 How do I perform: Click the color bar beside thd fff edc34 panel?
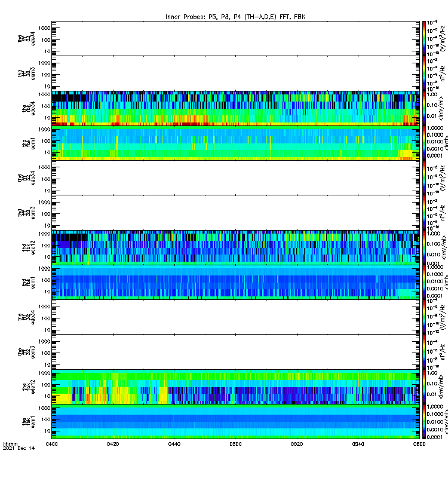pos(424,177)
